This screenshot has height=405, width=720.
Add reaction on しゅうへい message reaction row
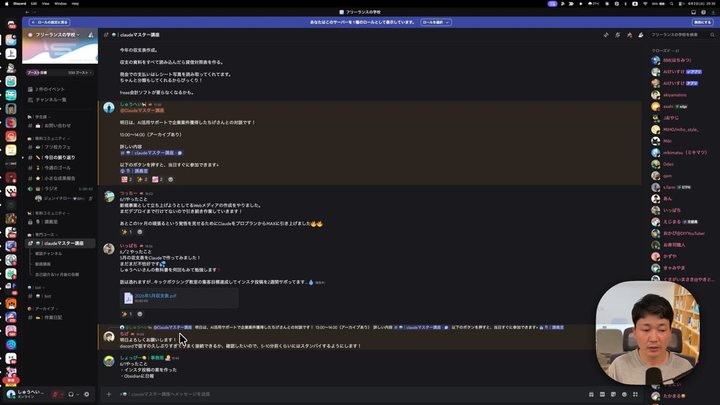171,180
